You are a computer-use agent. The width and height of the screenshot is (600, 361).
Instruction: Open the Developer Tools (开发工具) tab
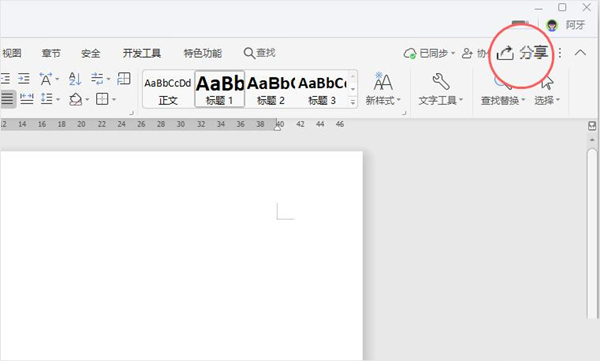(x=142, y=53)
